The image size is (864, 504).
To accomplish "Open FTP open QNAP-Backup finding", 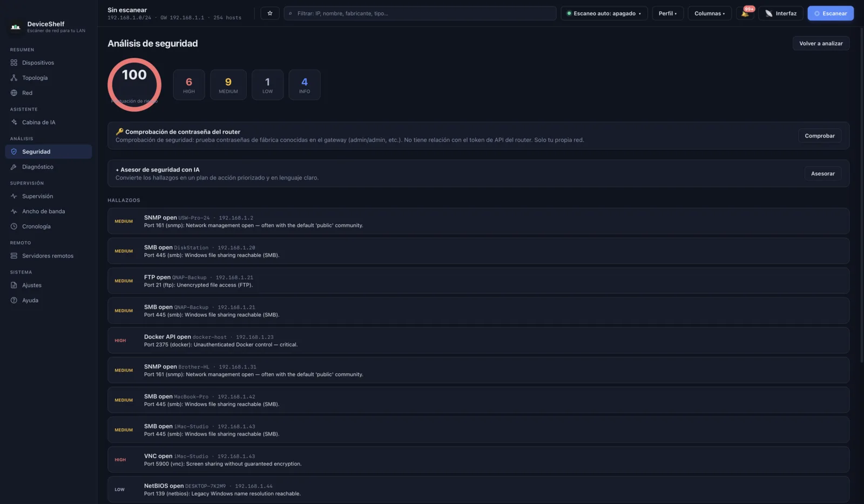I will (x=478, y=281).
